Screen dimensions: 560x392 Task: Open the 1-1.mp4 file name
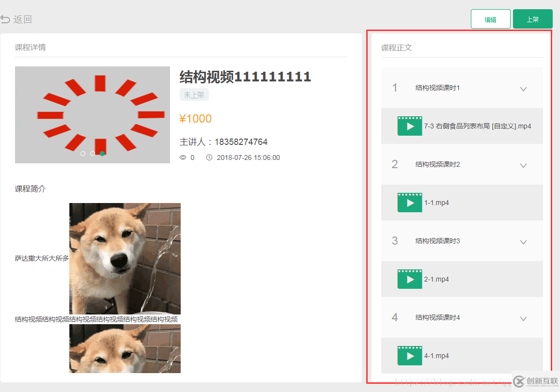[x=436, y=203]
